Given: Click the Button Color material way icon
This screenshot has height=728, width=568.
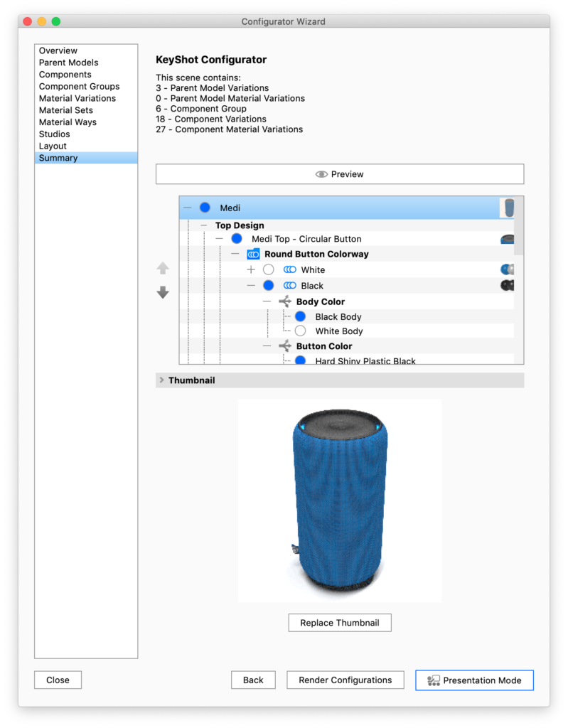Looking at the screenshot, I should 285,346.
